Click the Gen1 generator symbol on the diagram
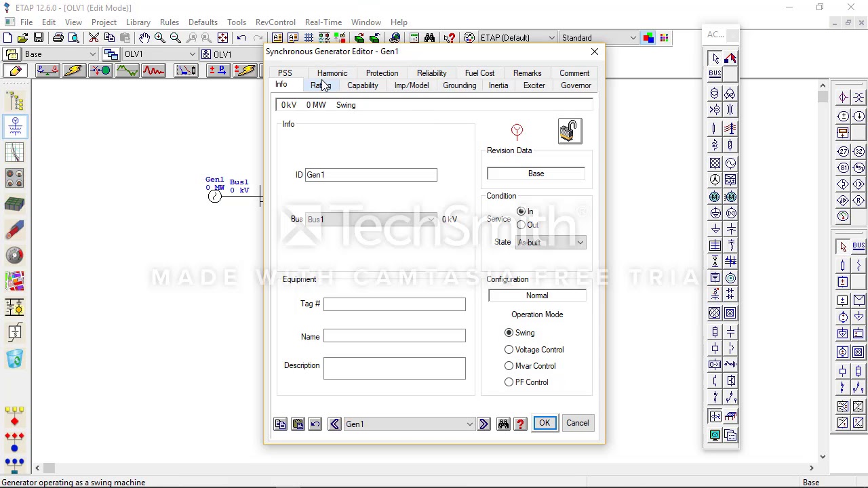The width and height of the screenshot is (868, 488). (215, 197)
